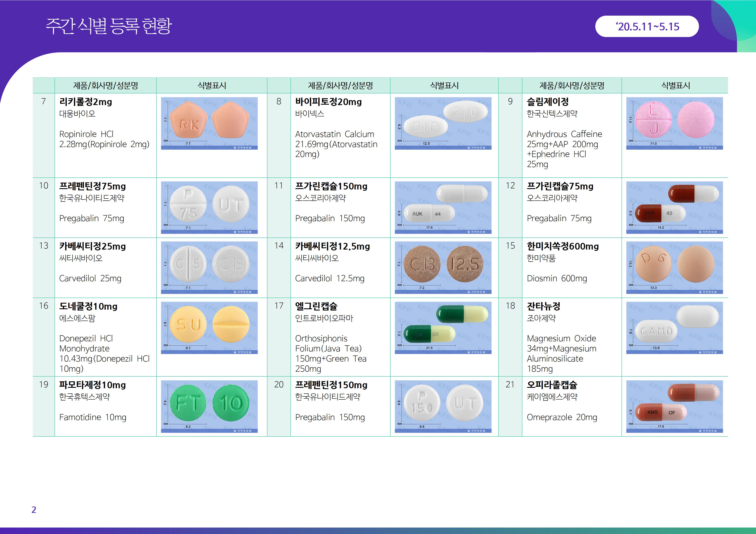This screenshot has width=756, height=534.
Task: Select the 바이피토정20mg product title
Action: point(328,102)
